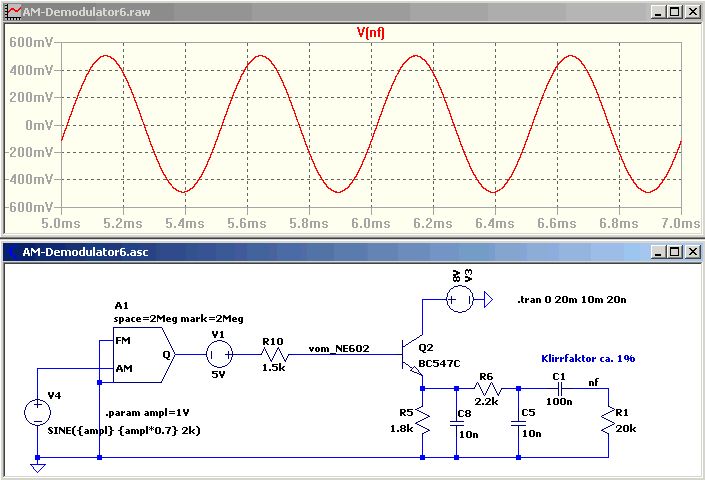Click the A1 reference designator label
Image resolution: width=705 pixels, height=480 pixels.
(121, 306)
